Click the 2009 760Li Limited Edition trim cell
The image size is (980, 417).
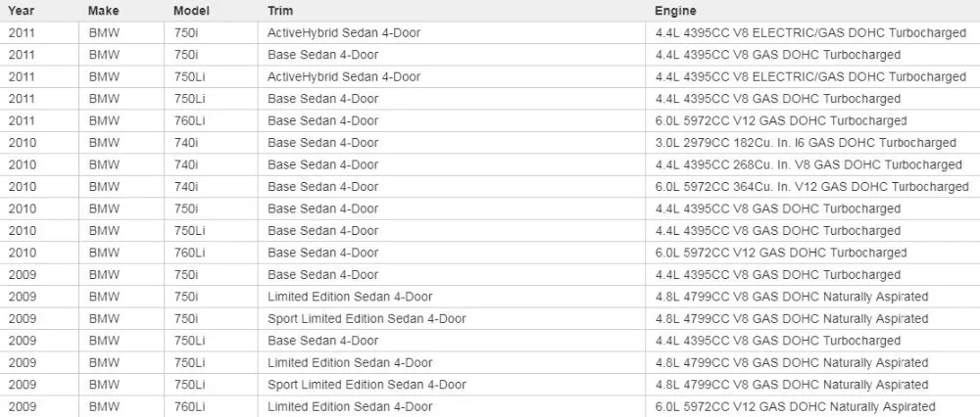point(452,406)
